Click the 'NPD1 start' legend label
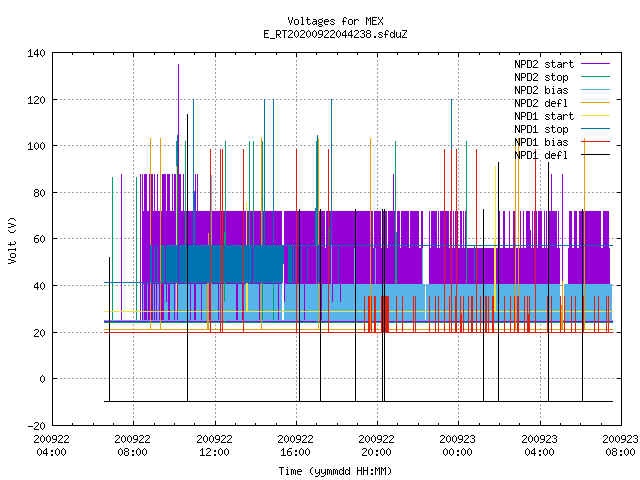The image size is (640, 480). pyautogui.click(x=544, y=116)
